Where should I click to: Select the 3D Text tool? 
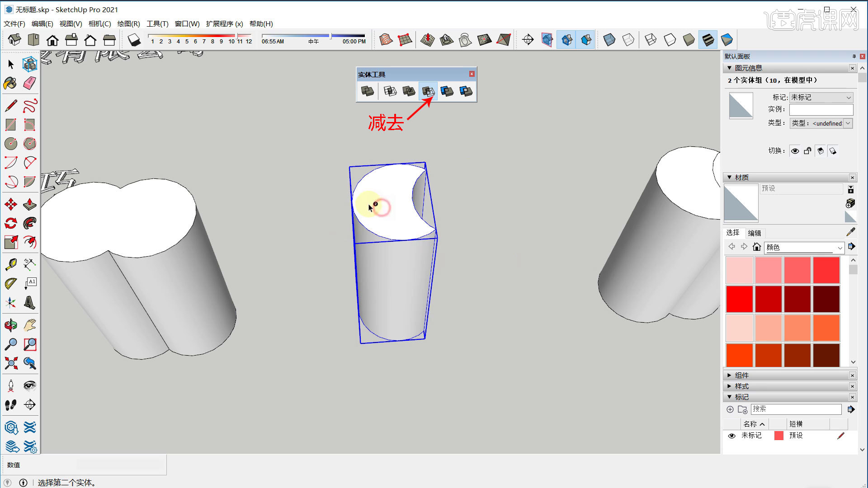tap(30, 302)
